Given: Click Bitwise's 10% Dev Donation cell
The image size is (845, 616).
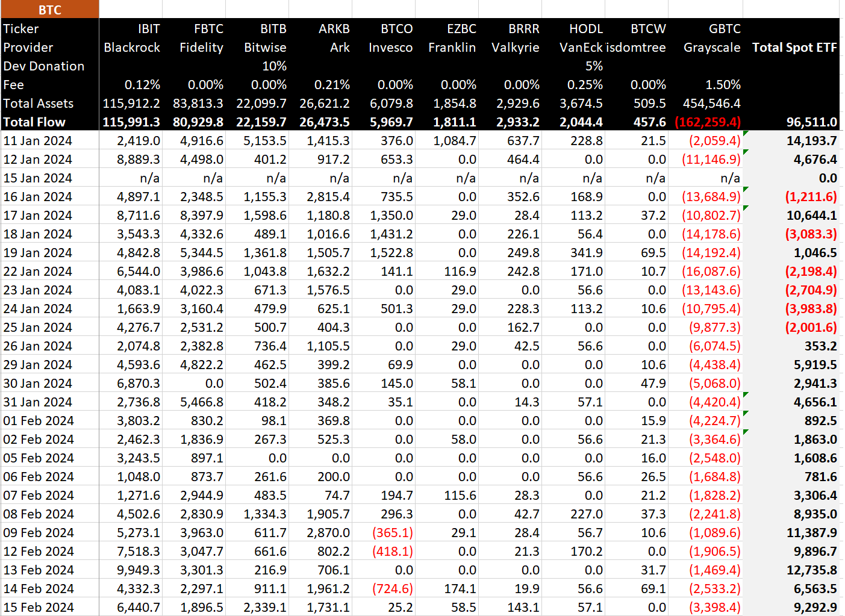Looking at the screenshot, I should [274, 66].
